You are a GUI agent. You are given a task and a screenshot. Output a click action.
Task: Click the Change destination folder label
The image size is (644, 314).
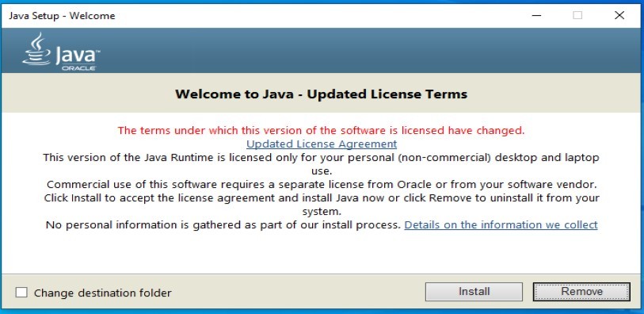103,293
